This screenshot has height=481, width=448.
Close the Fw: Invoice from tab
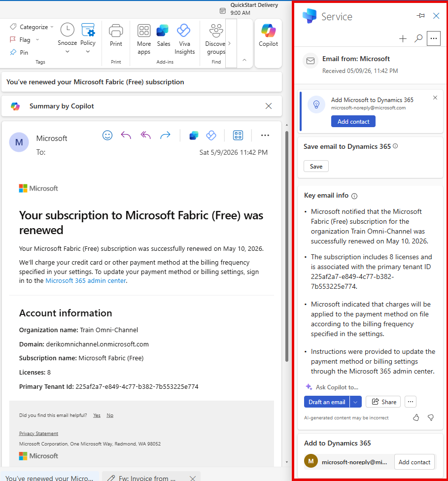pyautogui.click(x=193, y=478)
